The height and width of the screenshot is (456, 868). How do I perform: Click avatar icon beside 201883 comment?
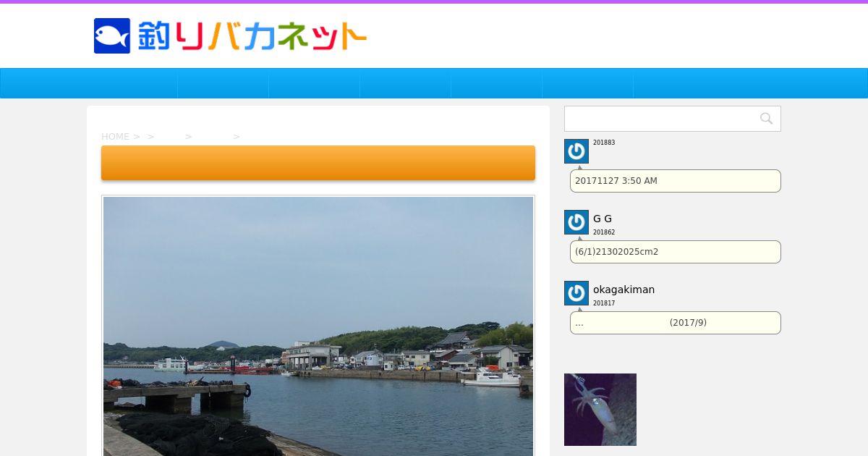click(x=576, y=151)
